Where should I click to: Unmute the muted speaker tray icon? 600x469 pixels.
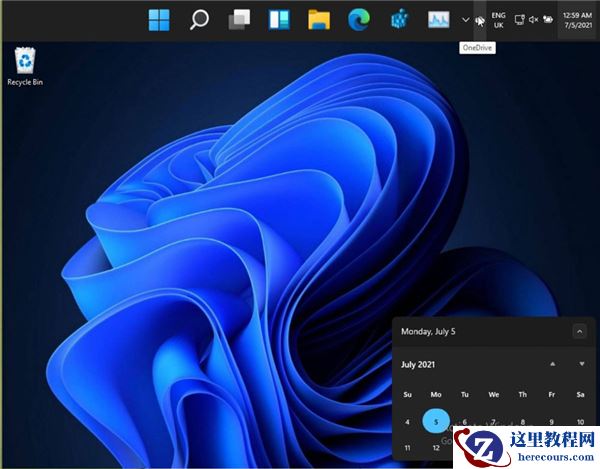click(x=533, y=20)
